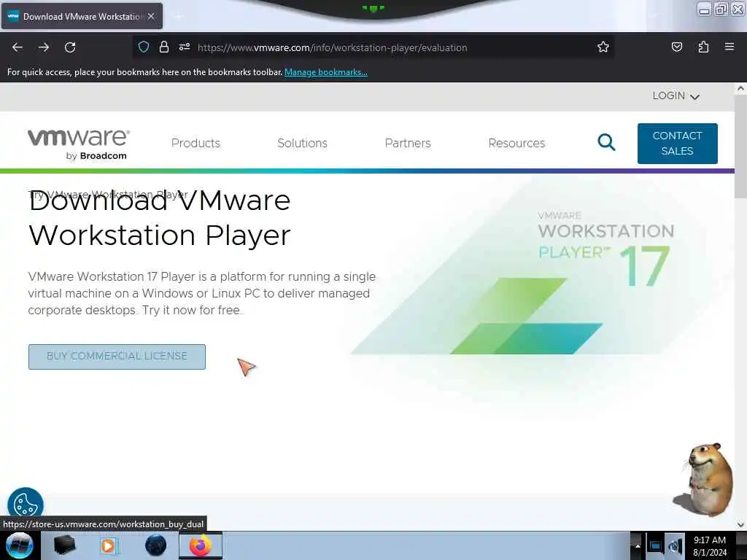The image size is (747, 560).
Task: Open the Partners menu
Action: pos(408,143)
